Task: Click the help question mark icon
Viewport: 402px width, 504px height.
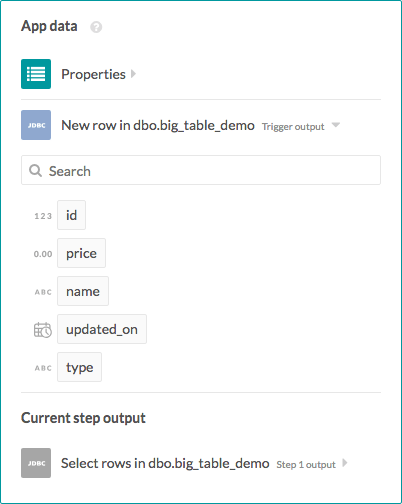Action: (x=96, y=27)
